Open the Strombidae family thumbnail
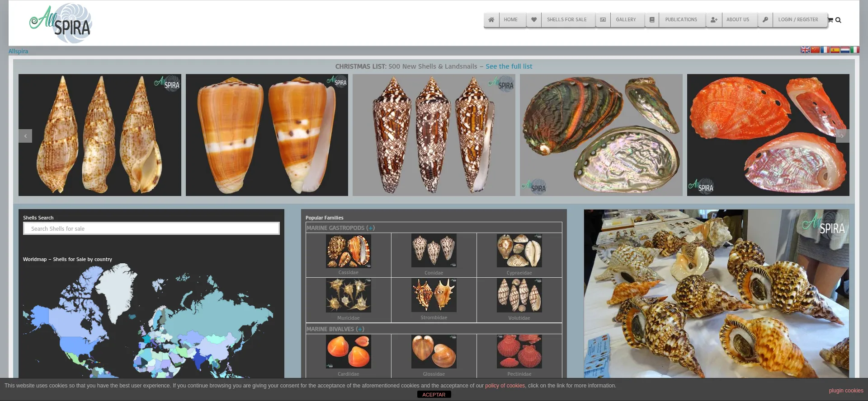 (434, 295)
